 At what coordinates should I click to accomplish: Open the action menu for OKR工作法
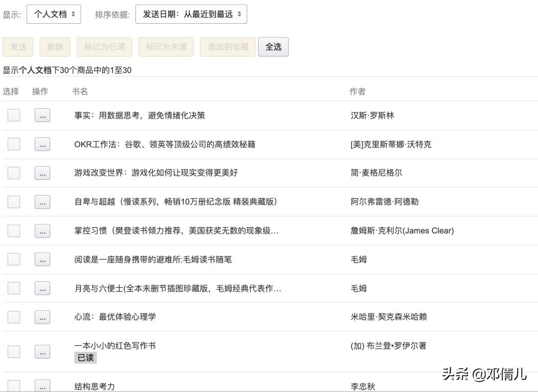pyautogui.click(x=42, y=144)
